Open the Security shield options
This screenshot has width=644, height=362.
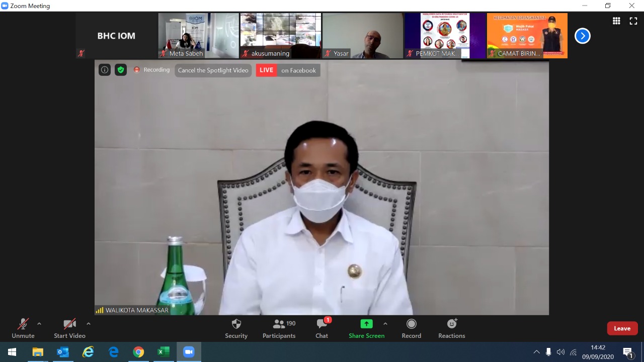click(x=236, y=328)
